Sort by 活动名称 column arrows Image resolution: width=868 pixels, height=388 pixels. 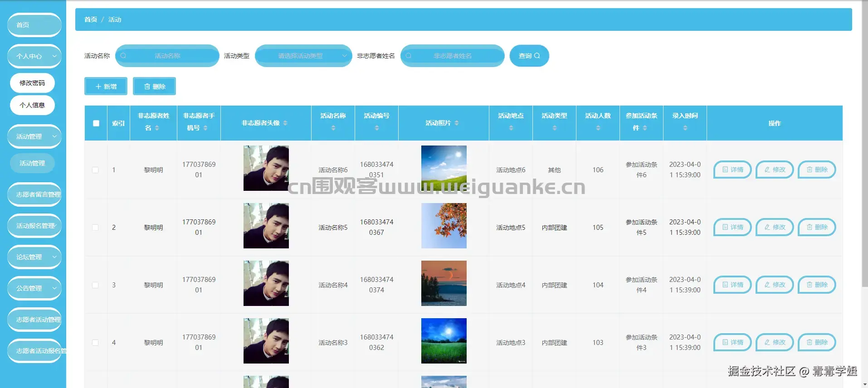(333, 128)
